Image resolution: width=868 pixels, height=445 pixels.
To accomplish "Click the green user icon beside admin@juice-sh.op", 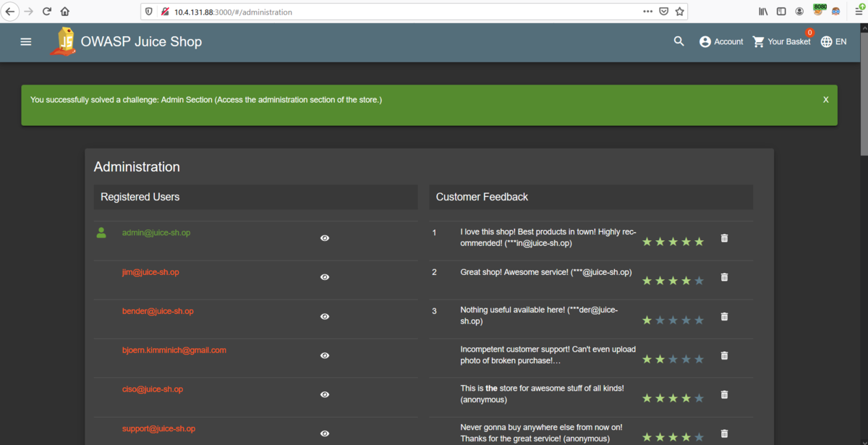I will [101, 233].
